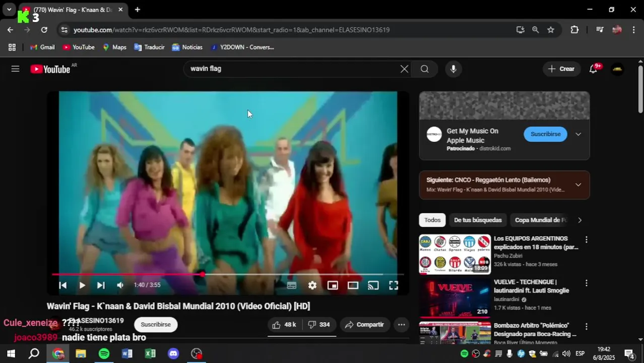The width and height of the screenshot is (644, 363).
Task: Open a new Chrome tab
Action: 137,10
